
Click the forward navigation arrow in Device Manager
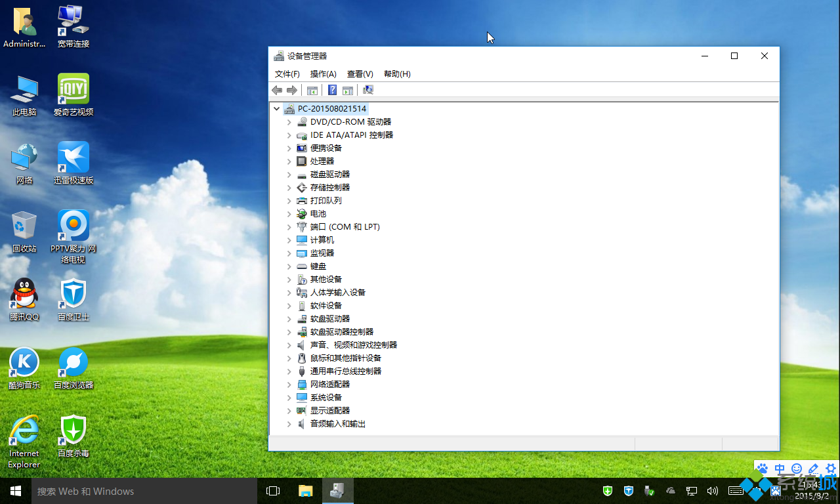tap(292, 90)
